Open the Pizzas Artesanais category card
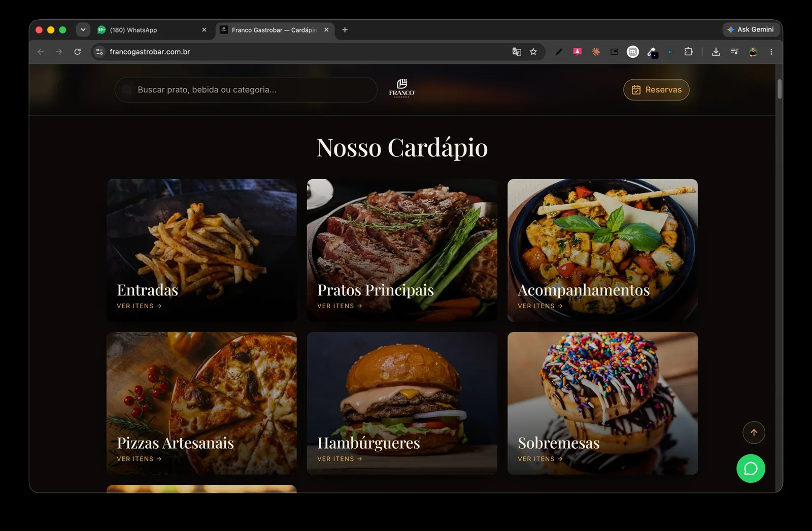Screen dimensions: 812x531 [x=201, y=404]
